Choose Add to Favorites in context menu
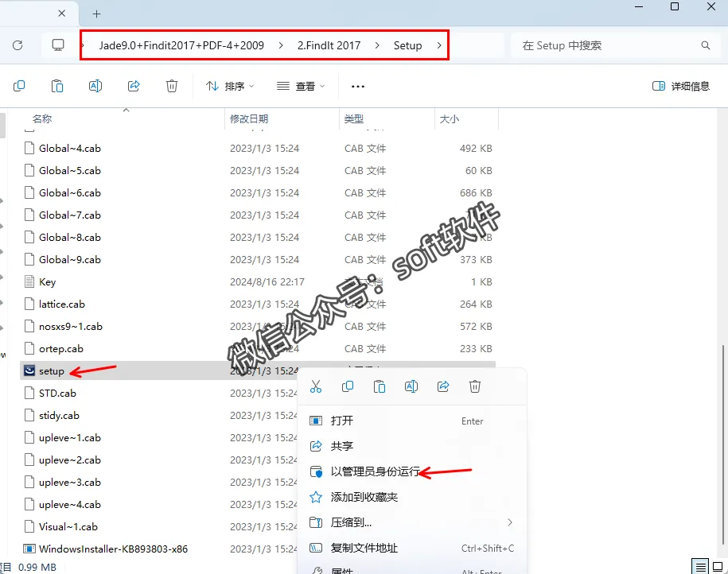 point(411,497)
